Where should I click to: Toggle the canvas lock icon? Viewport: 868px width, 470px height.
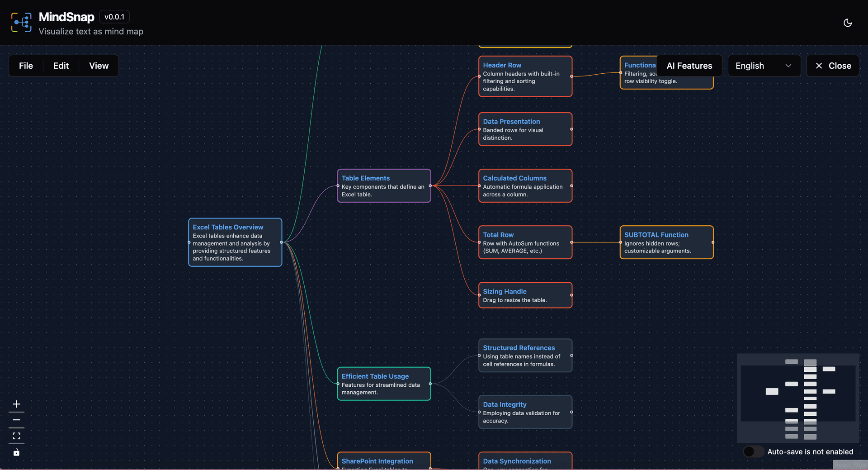16,452
